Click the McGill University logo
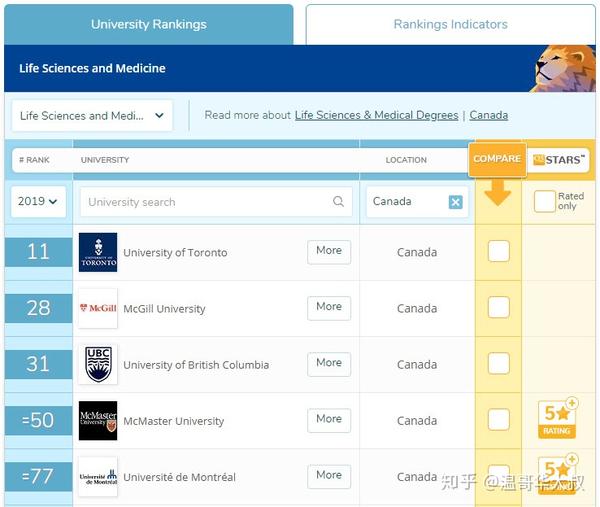Screen dimensions: 600x507 click(98, 308)
